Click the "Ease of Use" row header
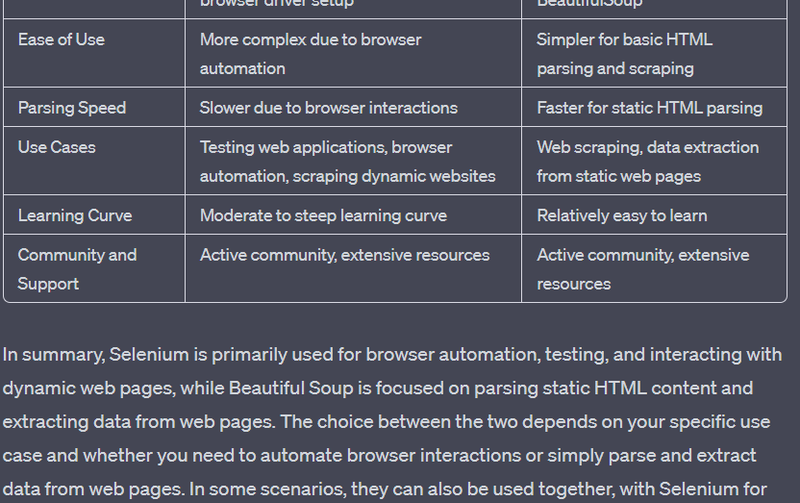This screenshot has width=800, height=503. tap(61, 40)
